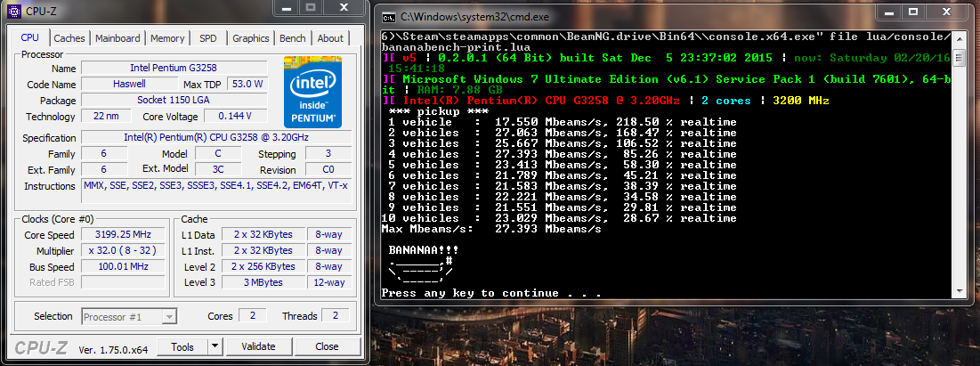Screen dimensions: 980x366
Task: Click the Name field 'Intel Pentium G3258'
Action: coord(174,68)
